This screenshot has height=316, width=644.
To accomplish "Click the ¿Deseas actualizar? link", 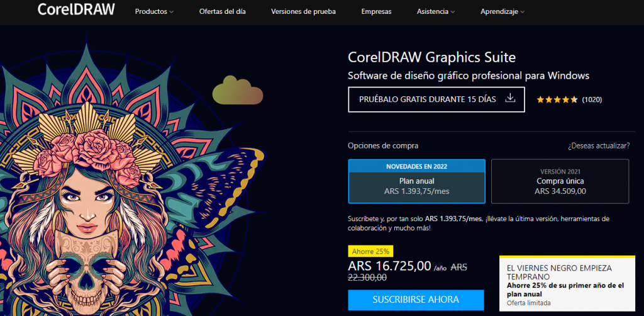I will (599, 146).
